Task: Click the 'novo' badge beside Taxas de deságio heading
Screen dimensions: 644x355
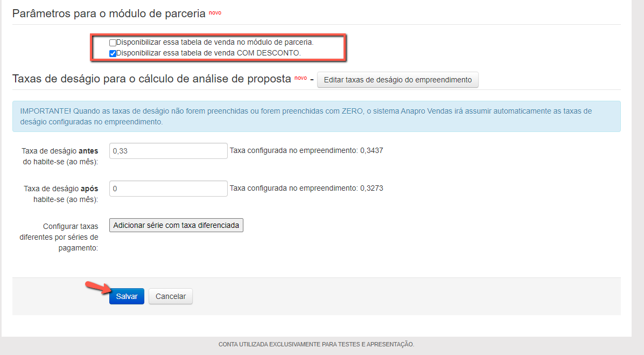Action: tap(300, 78)
